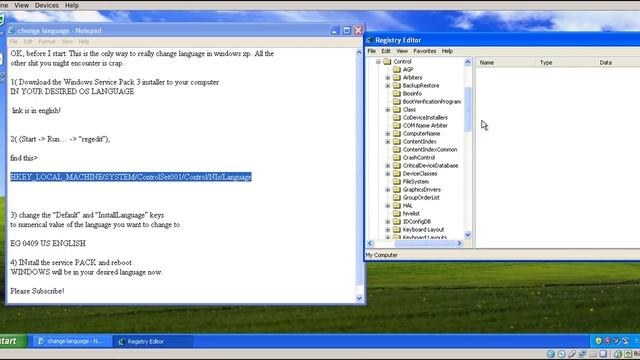Expand the IDConfigDB registry key
640x360 pixels.
[388, 222]
